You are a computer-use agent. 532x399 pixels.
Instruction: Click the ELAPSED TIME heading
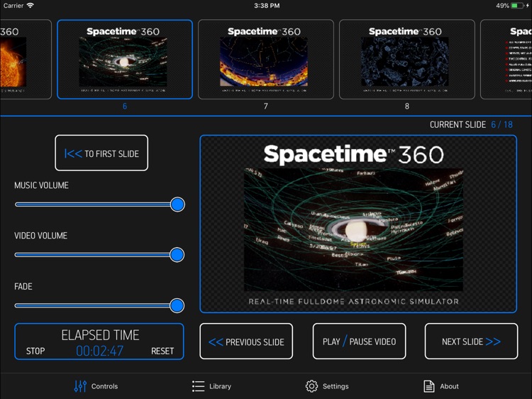[x=100, y=335]
